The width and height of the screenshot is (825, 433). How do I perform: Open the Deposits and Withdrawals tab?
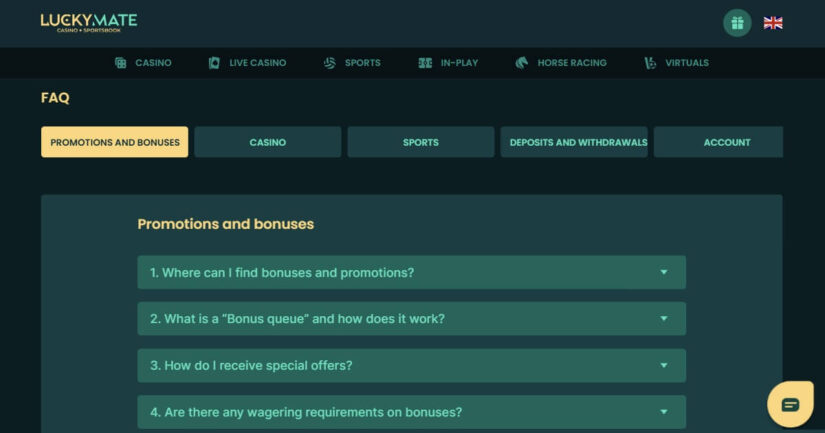coord(574,142)
